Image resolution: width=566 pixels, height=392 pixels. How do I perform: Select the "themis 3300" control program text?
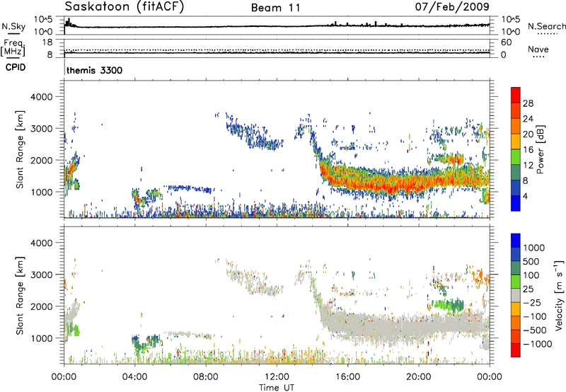[94, 70]
